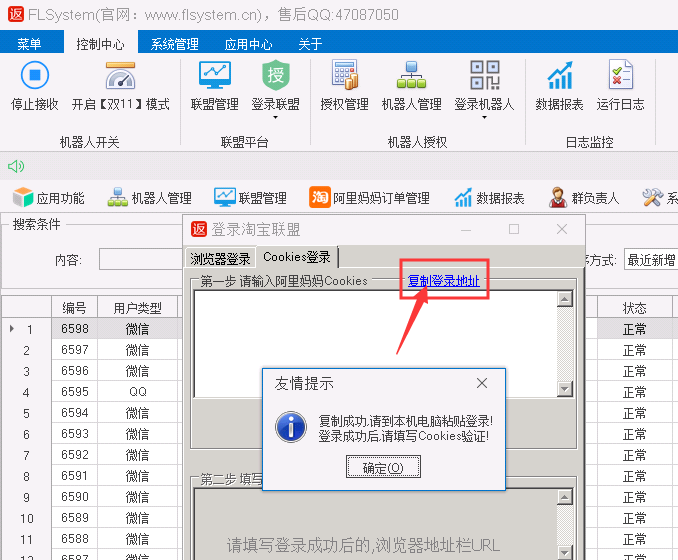678x560 pixels.
Task: Switch to 浏览器登录 tab
Action: [x=221, y=259]
